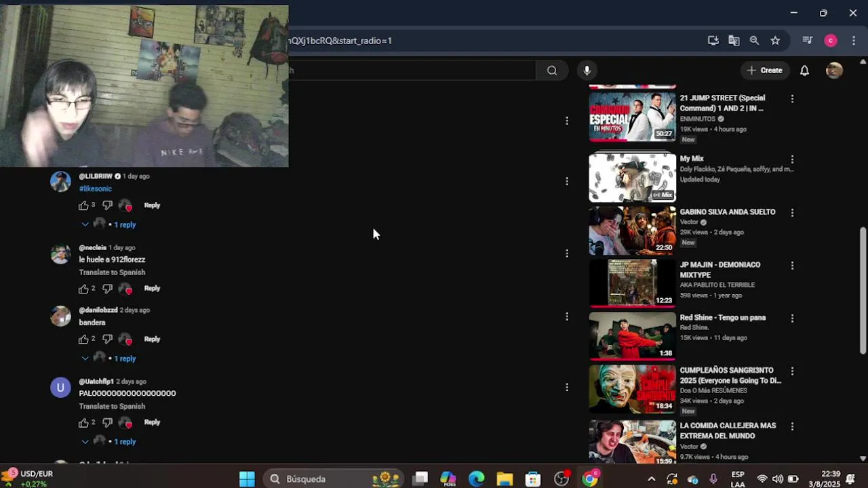Like the @Uatchflp1 comment
This screenshot has width=868, height=488.
point(83,423)
